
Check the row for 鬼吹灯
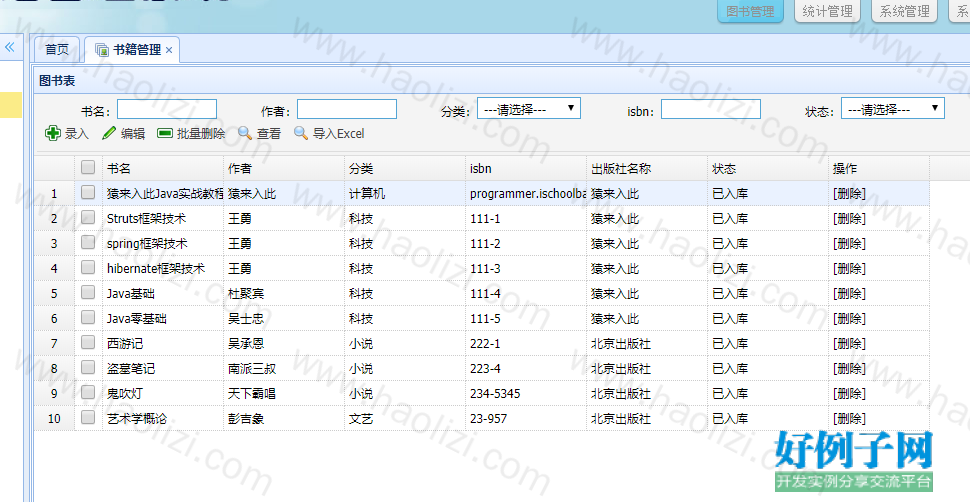(88, 392)
